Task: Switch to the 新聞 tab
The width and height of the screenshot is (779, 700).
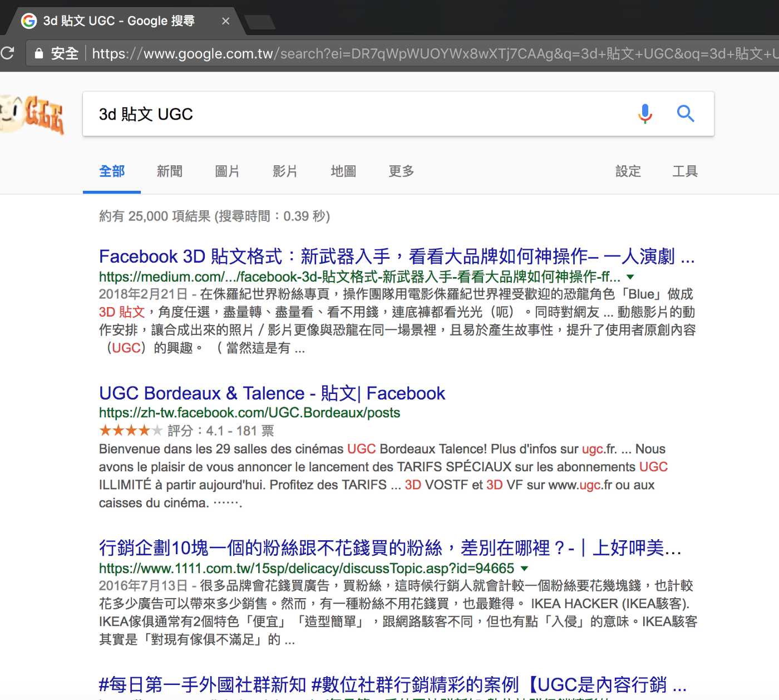Action: point(170,171)
